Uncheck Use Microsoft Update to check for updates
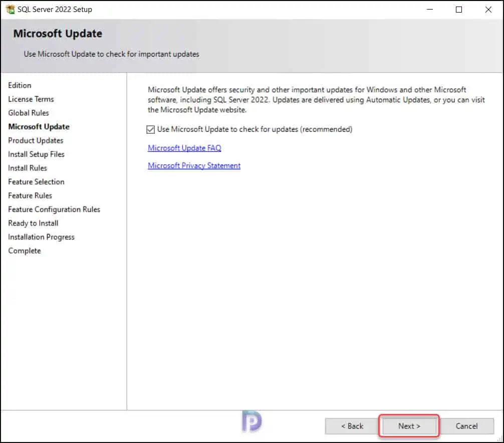 150,130
